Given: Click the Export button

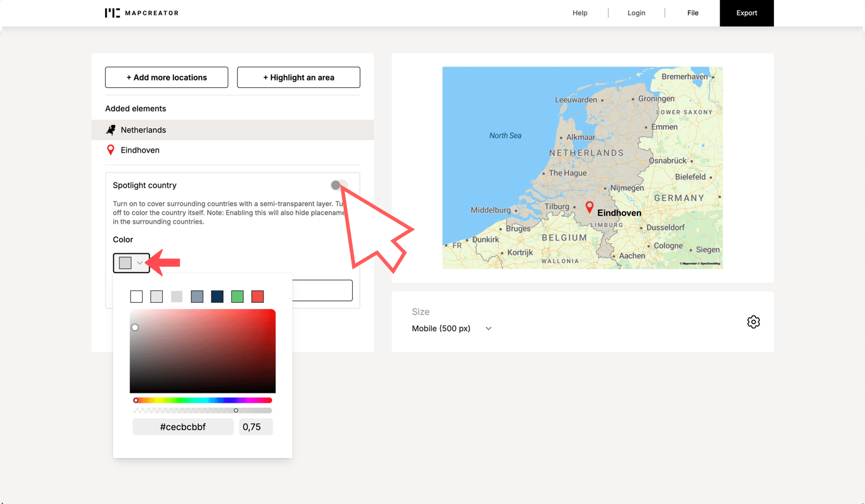Looking at the screenshot, I should coord(746,13).
